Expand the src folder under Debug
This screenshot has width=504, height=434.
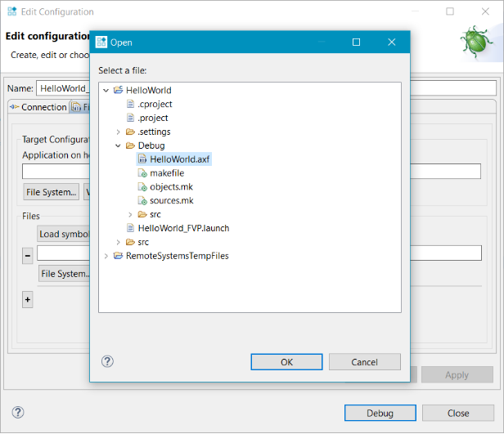pyautogui.click(x=130, y=215)
